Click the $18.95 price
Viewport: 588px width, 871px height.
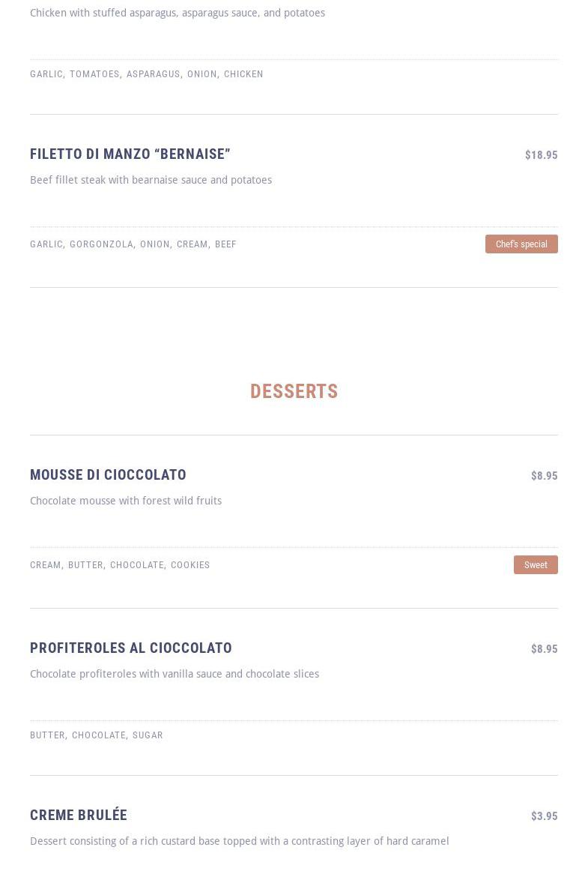point(541,155)
